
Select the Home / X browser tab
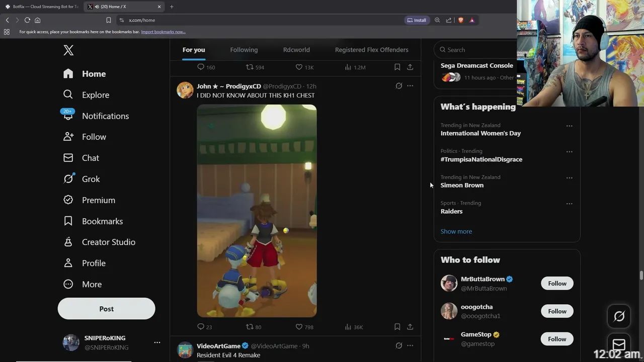(123, 7)
